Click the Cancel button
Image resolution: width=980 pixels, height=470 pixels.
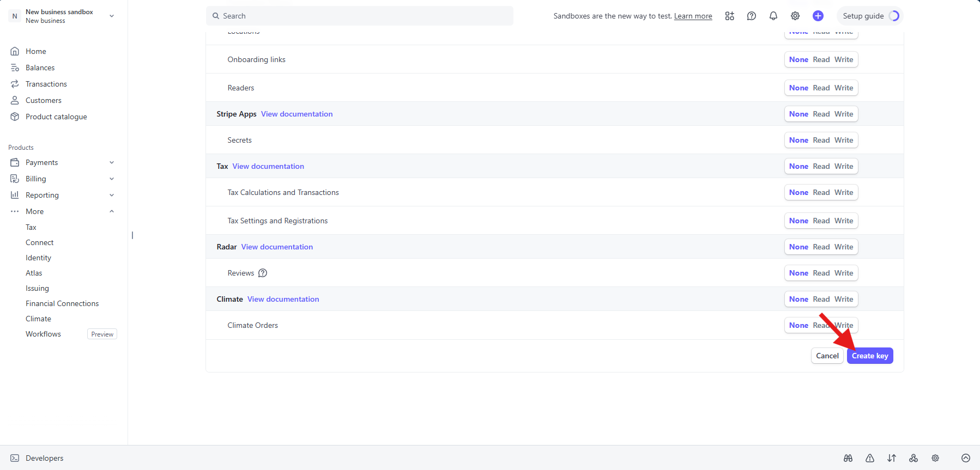827,356
